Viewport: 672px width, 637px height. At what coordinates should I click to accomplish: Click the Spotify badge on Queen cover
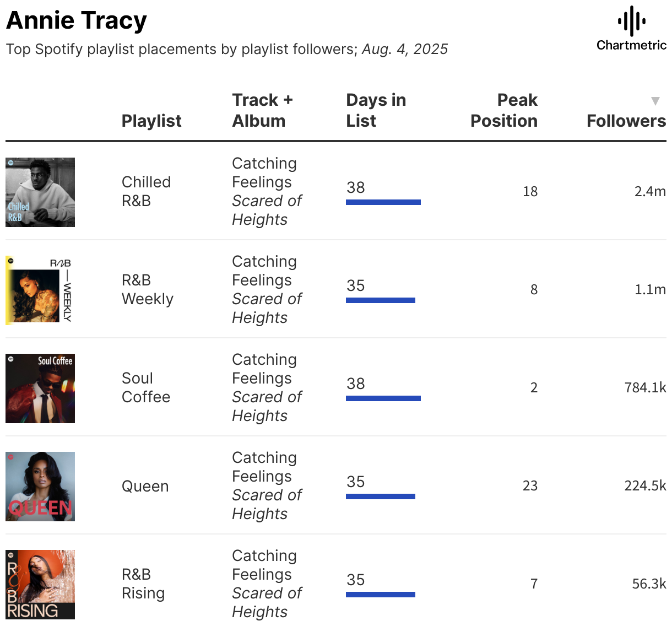tap(10, 457)
